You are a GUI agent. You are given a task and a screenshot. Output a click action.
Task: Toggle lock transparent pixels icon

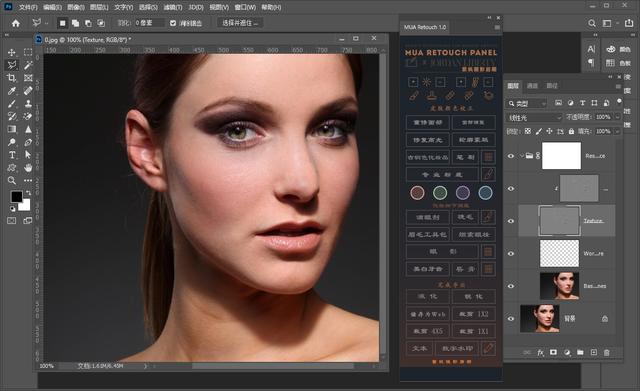[528, 131]
